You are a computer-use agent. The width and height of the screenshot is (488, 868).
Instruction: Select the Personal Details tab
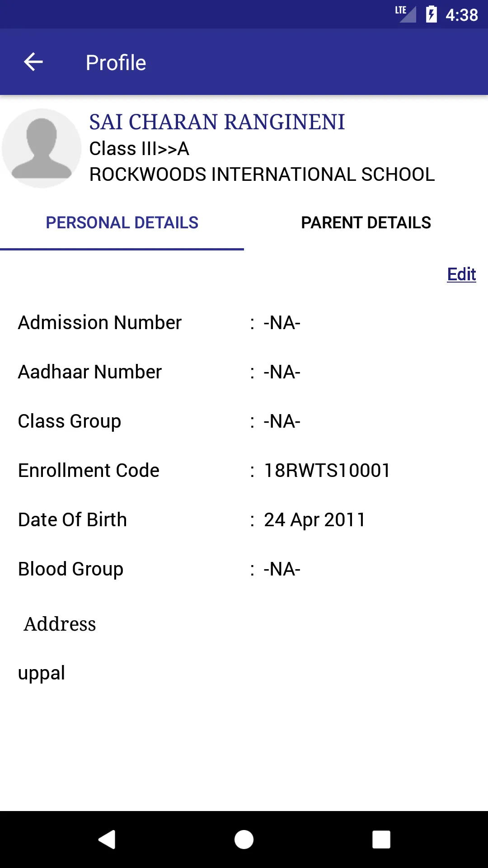pos(122,223)
